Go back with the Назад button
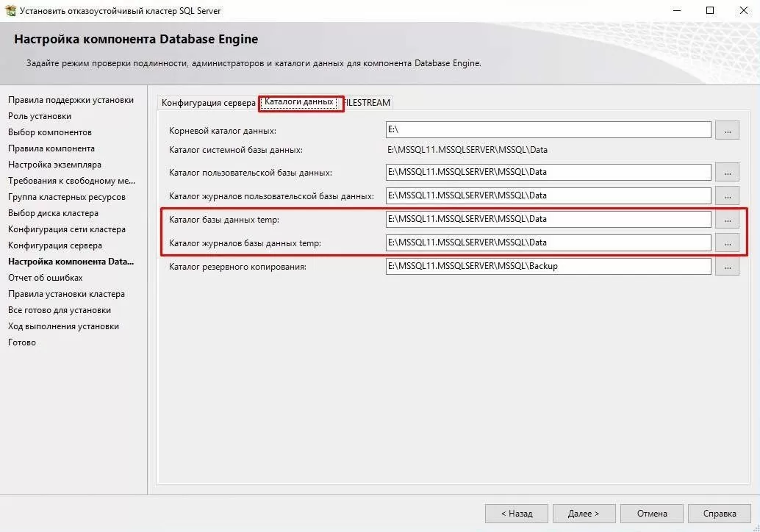760x532 pixels. (516, 514)
